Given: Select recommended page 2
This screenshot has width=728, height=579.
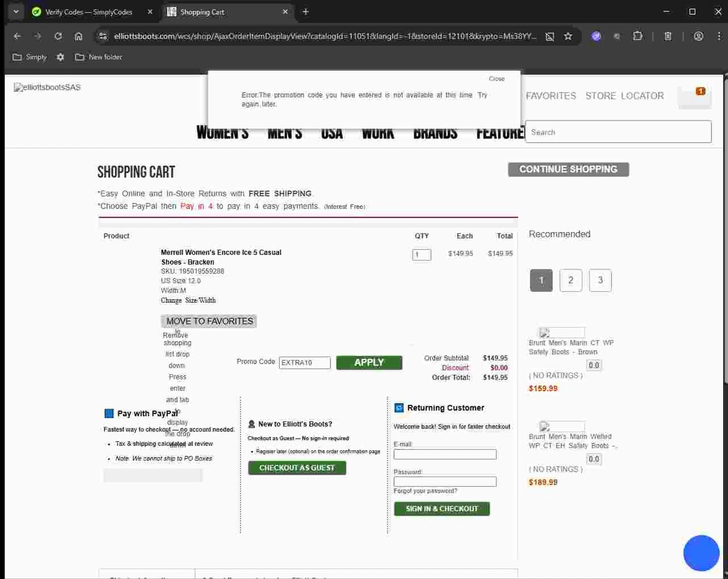Looking at the screenshot, I should coord(571,280).
